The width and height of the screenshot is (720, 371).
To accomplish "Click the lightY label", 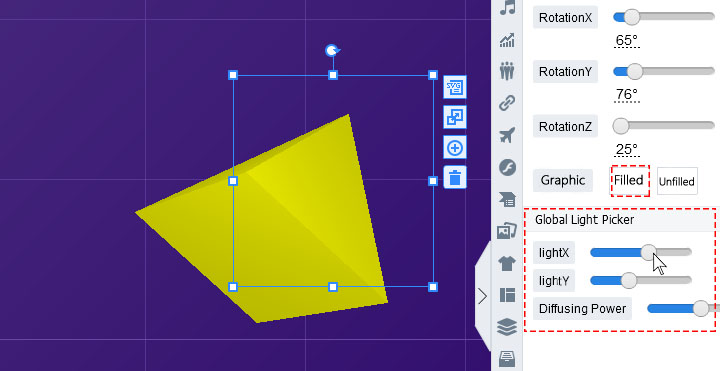I will [554, 281].
